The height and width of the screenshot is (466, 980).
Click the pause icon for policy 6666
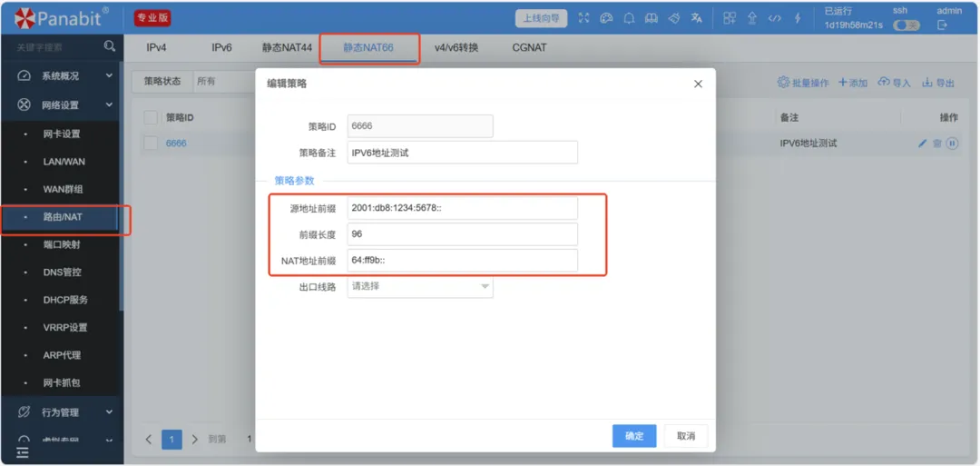[x=952, y=144]
